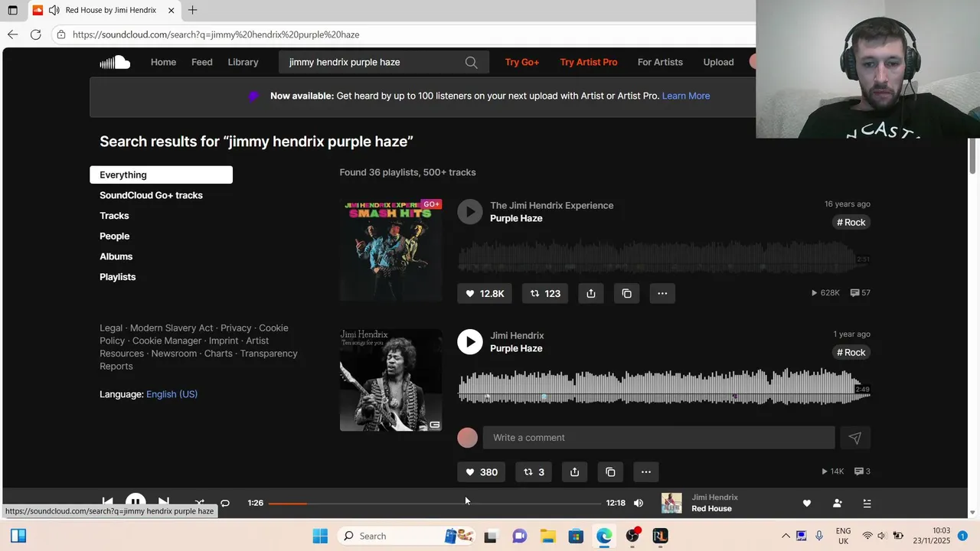Open more options for track with 380 likes

pos(646,472)
